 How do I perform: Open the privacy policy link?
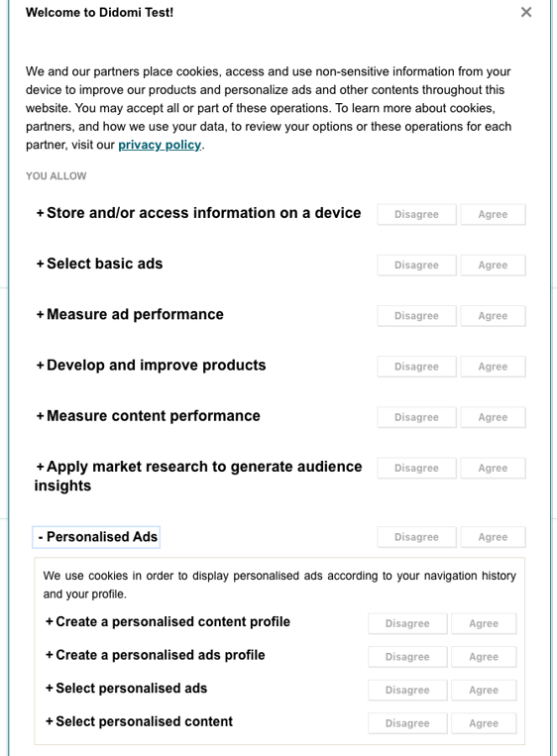click(160, 145)
